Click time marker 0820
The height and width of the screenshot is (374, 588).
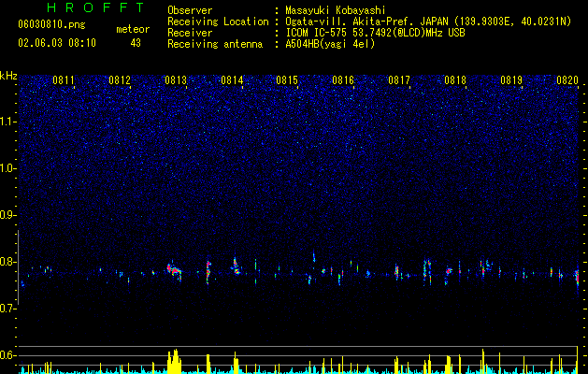click(x=567, y=80)
